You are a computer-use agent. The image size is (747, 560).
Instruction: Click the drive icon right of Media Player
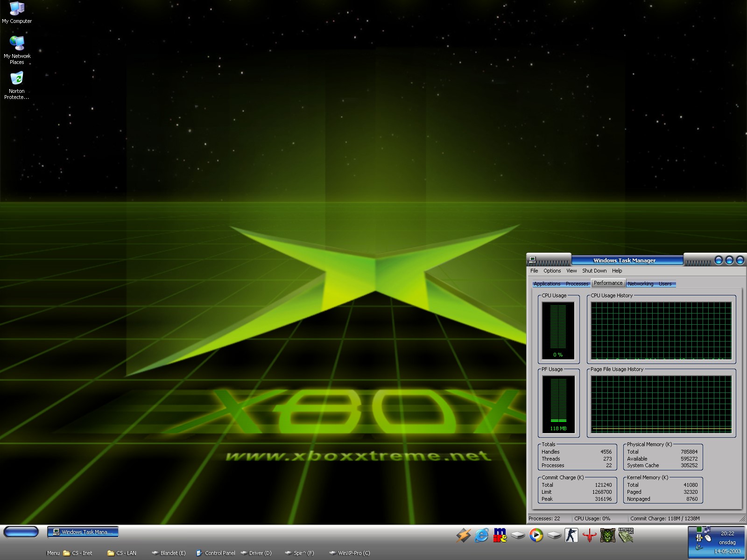554,535
